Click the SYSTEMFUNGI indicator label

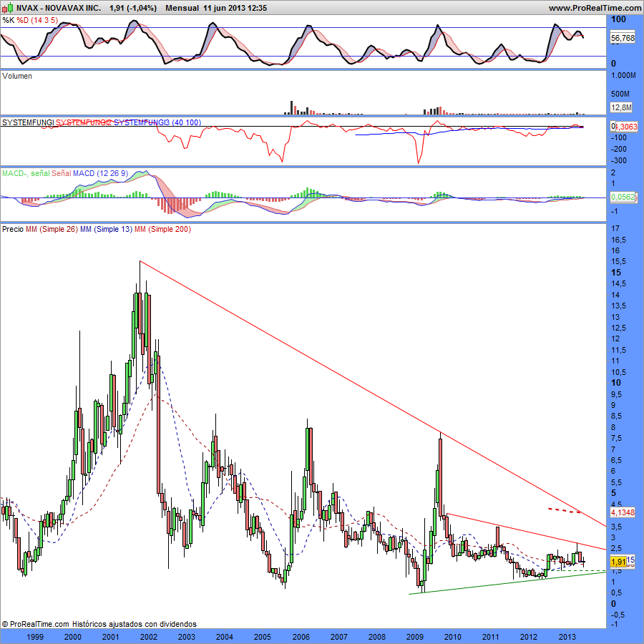(28, 122)
